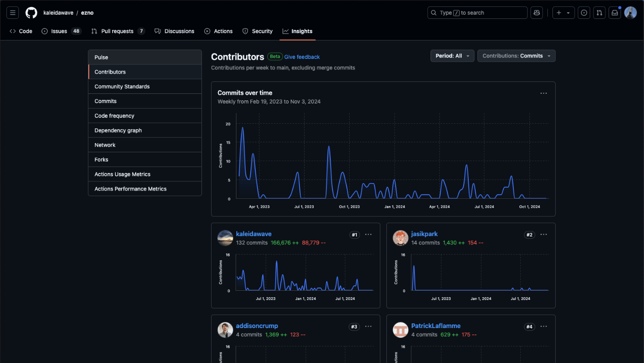Screen dimensions: 644x363
Task: Open Dependency graph in sidebar
Action: (145, 130)
